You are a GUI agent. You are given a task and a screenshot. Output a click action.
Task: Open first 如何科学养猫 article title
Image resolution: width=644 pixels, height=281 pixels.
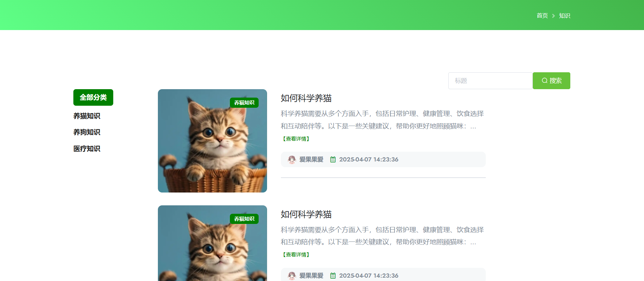[306, 98]
